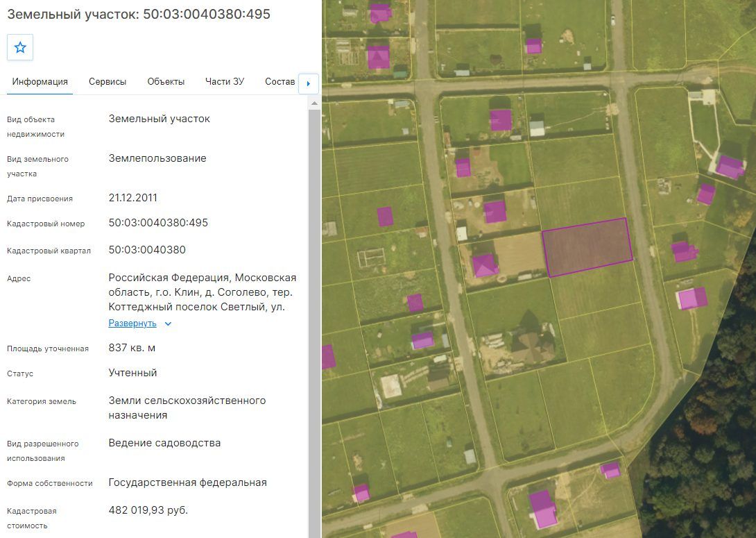The width and height of the screenshot is (756, 538).
Task: Show more tabs with the right arrow
Action: pyautogui.click(x=309, y=83)
